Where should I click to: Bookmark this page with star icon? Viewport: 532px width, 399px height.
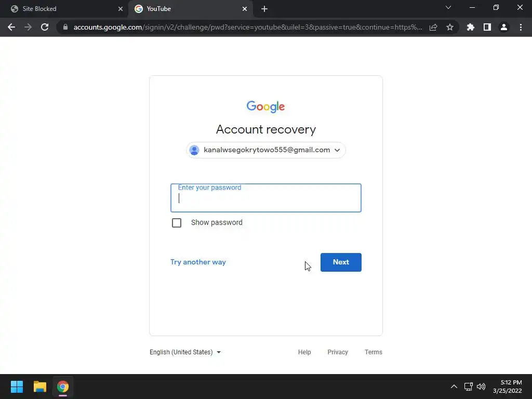450,27
